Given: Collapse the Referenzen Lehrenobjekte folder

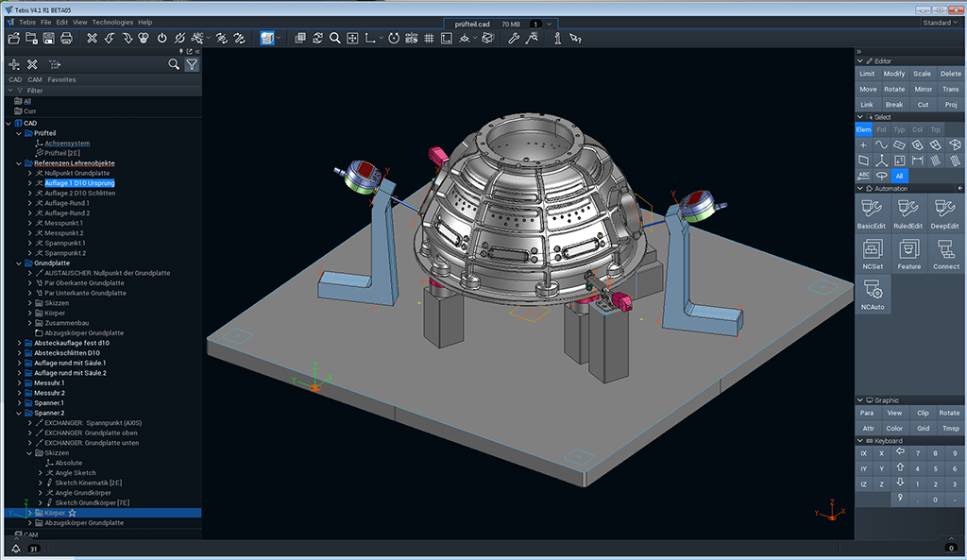Looking at the screenshot, I should point(19,163).
